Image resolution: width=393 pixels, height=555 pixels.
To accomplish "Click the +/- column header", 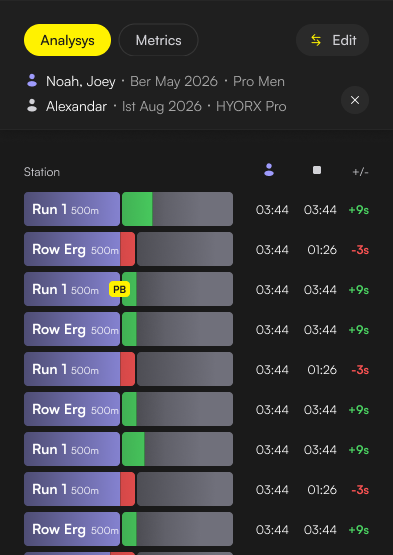I will pyautogui.click(x=360, y=172).
